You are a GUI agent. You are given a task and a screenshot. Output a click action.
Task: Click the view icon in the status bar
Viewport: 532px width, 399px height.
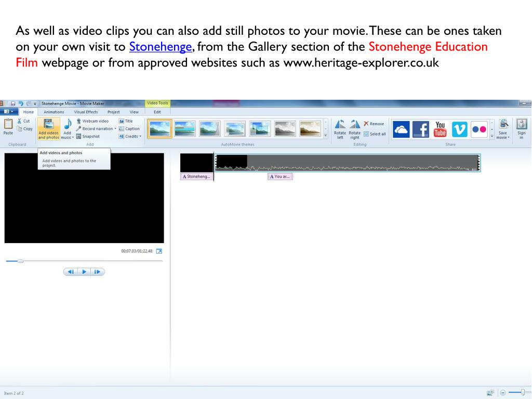coord(490,393)
